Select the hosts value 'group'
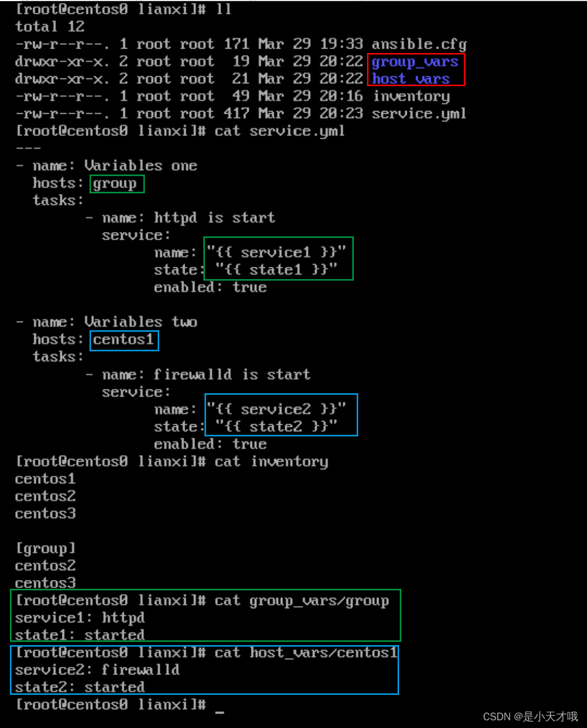Viewport: 587px width, 728px height. [x=115, y=183]
